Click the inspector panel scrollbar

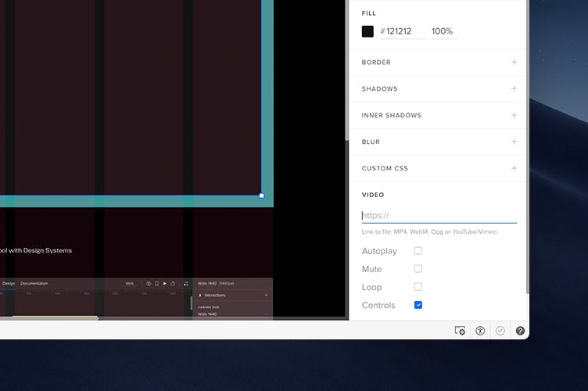pyautogui.click(x=528, y=146)
